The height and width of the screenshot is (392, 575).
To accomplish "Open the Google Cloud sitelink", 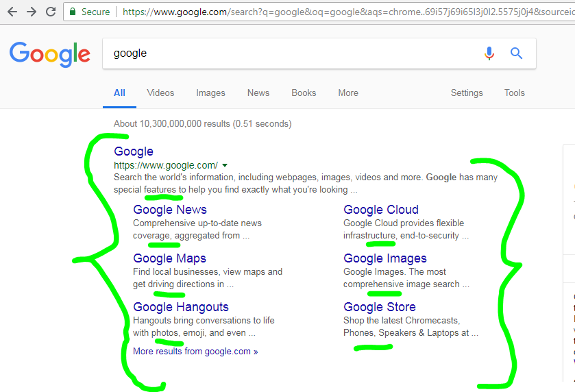I will pos(381,210).
